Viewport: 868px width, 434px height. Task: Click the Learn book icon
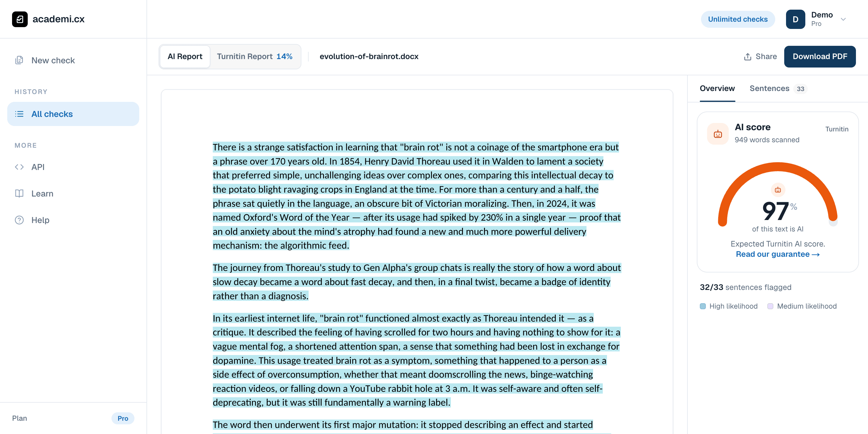(x=19, y=193)
